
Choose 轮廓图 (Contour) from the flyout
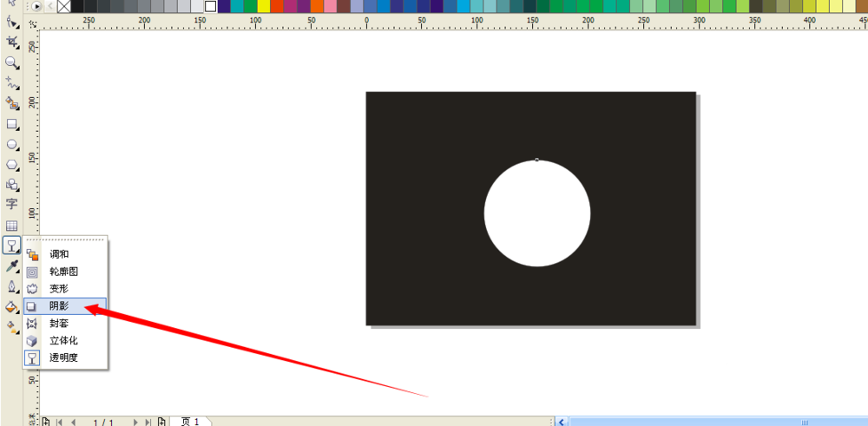point(65,272)
